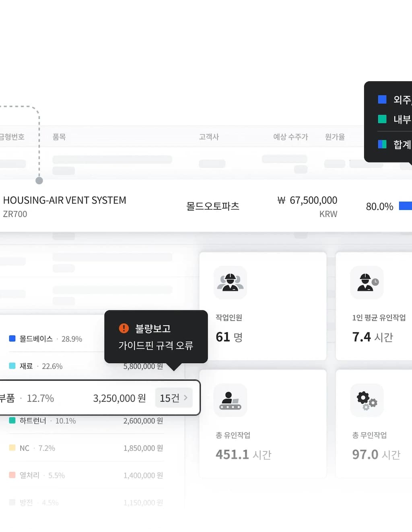This screenshot has width=412, height=532.
Task: Click the 작업인원 card label
Action: point(229,318)
